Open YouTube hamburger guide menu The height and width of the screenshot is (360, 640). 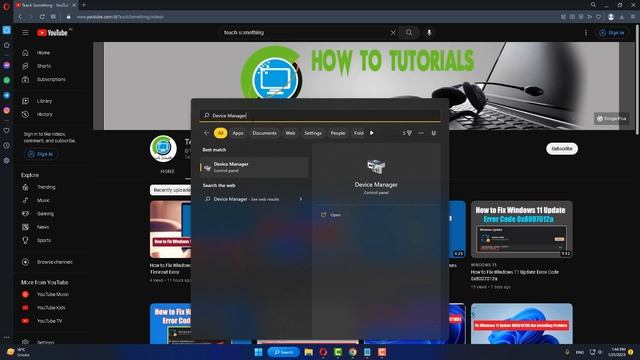point(25,33)
